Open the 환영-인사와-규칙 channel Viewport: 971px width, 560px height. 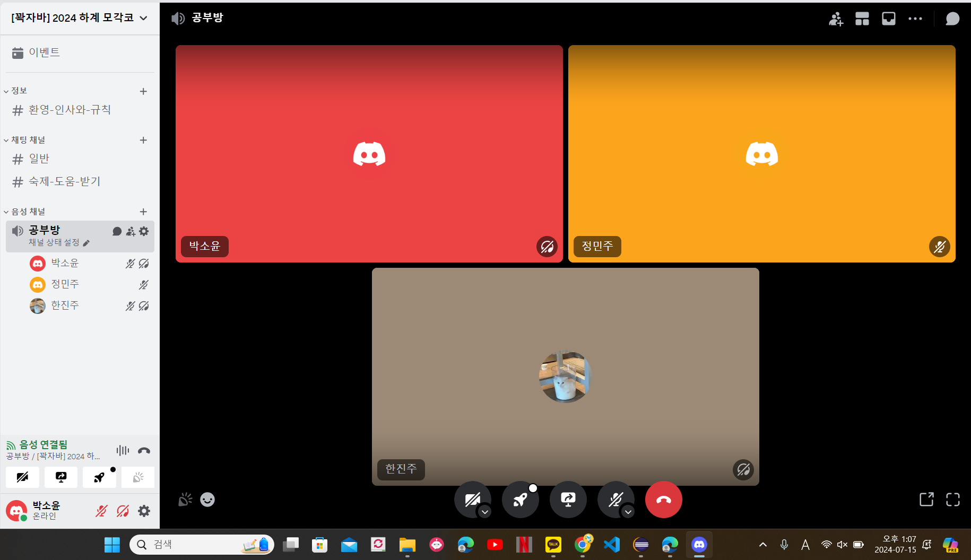tap(80, 110)
